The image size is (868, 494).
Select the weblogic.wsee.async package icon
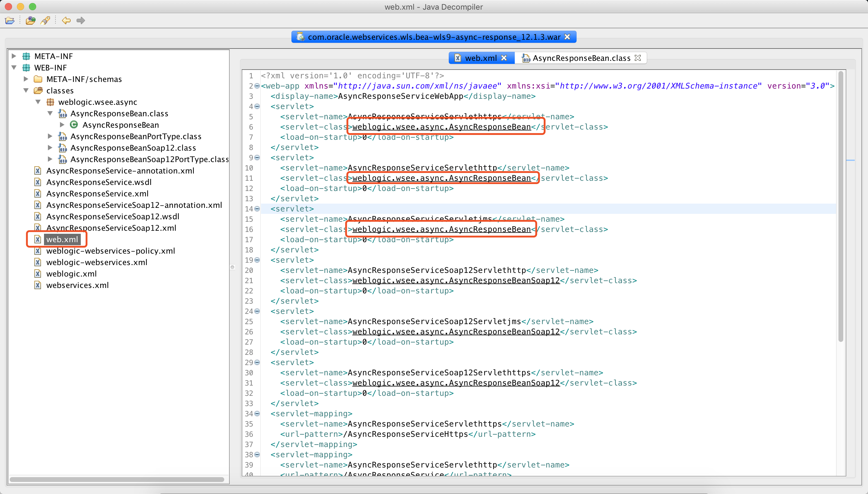point(50,102)
